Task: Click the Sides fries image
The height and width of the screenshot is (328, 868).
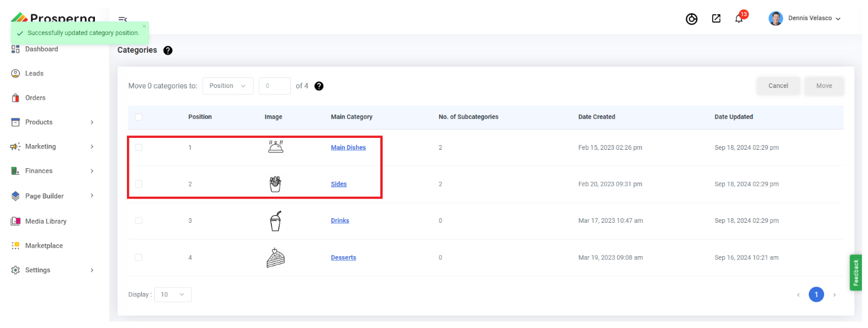Action: [275, 184]
